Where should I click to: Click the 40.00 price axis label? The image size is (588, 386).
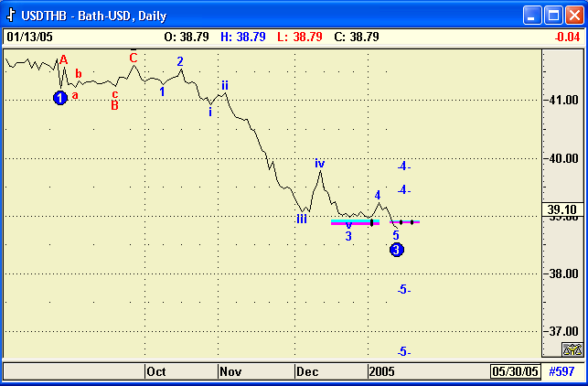click(563, 158)
